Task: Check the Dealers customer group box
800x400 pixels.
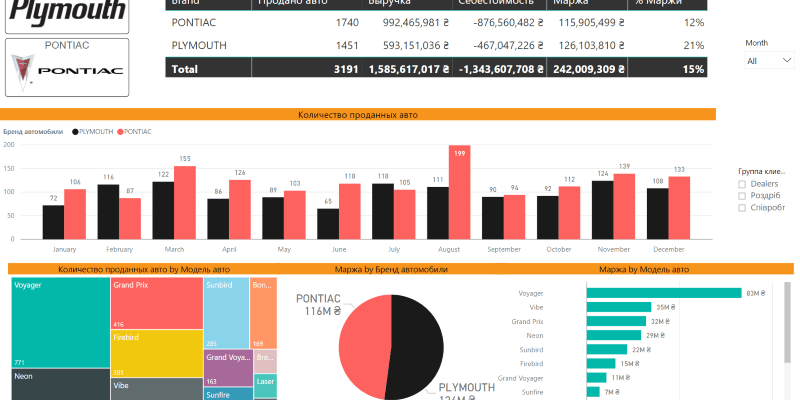Action: click(x=742, y=184)
